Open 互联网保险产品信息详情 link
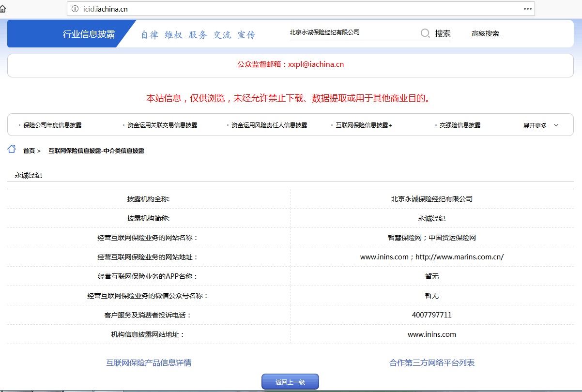Screen dimensions: 582x392 coord(149,363)
